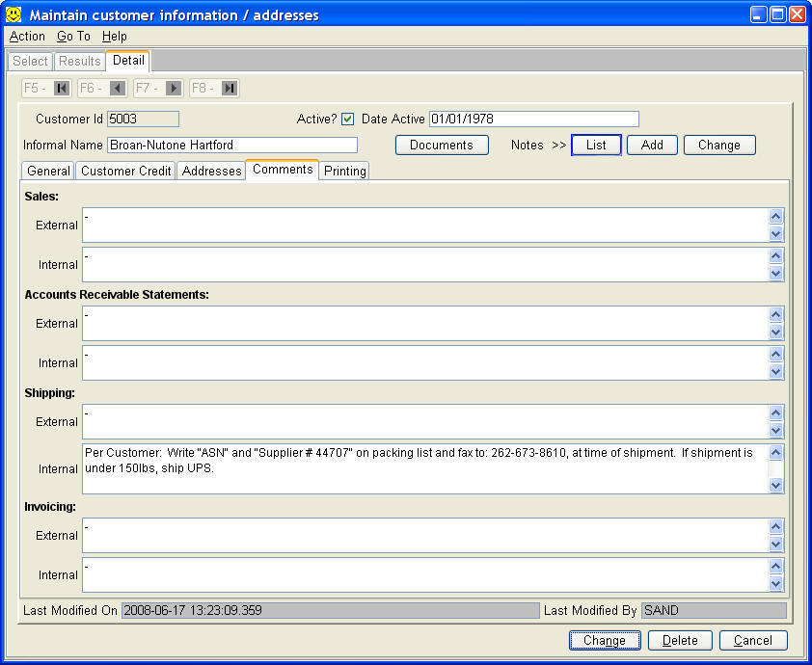Image resolution: width=812 pixels, height=665 pixels.
Task: Open the Printing tab
Action: point(345,171)
